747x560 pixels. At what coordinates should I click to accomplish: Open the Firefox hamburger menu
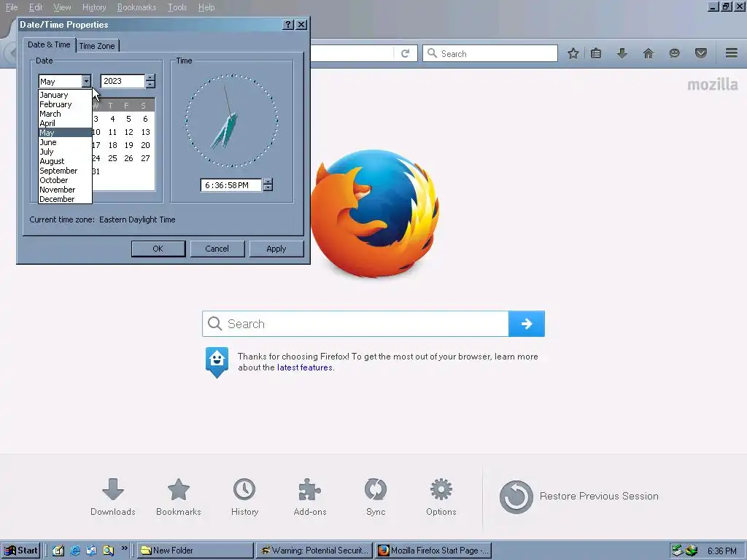(x=732, y=53)
